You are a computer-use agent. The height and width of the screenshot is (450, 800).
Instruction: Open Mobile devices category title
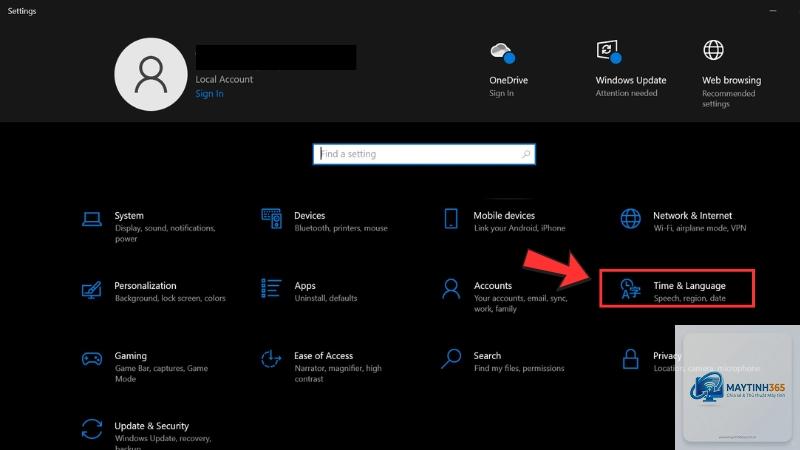[504, 215]
